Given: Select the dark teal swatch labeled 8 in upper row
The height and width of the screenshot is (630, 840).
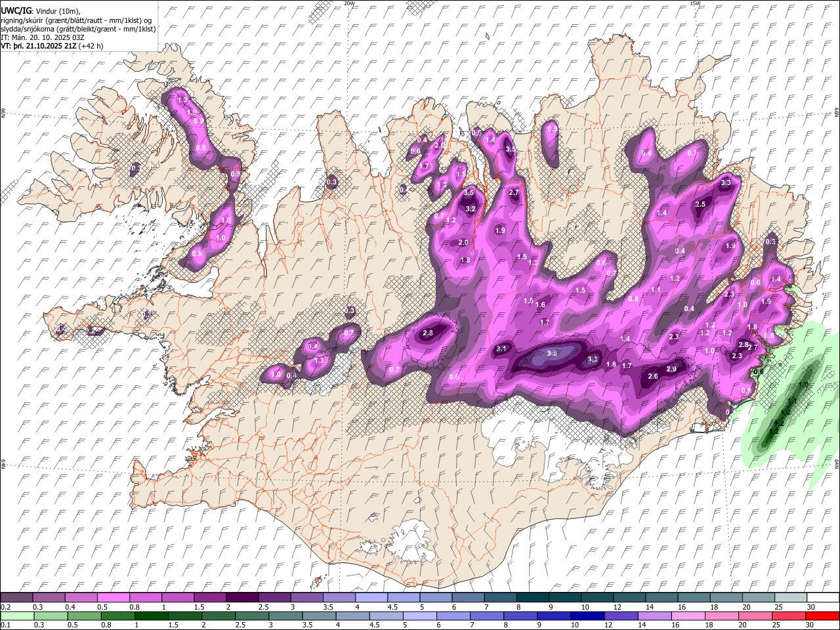Looking at the screenshot, I should click(532, 597).
